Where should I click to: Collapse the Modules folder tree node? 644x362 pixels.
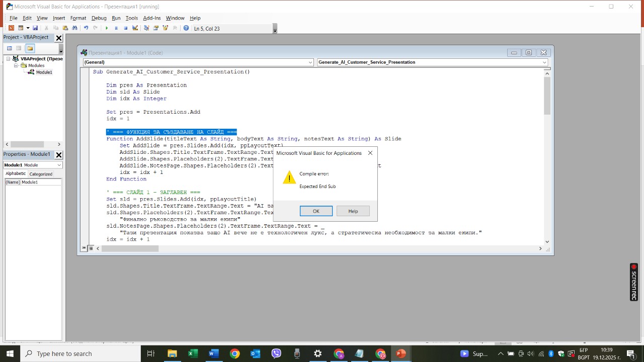16,65
